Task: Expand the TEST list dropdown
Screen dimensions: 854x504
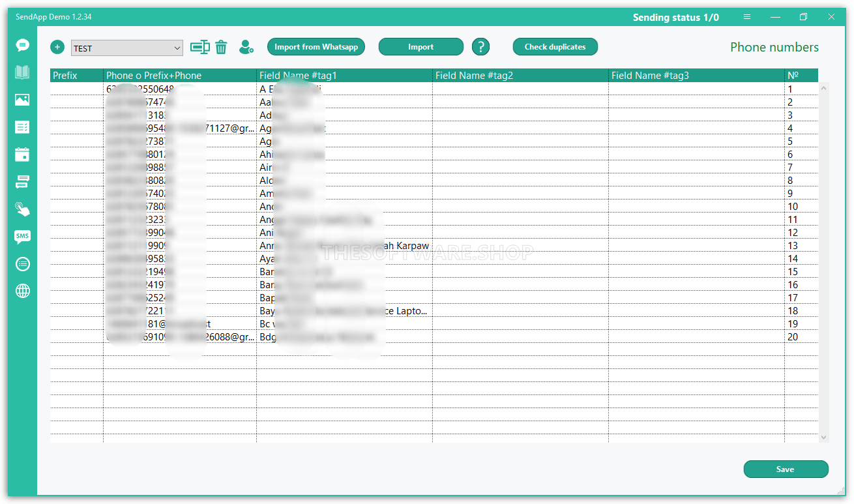Action: coord(177,47)
